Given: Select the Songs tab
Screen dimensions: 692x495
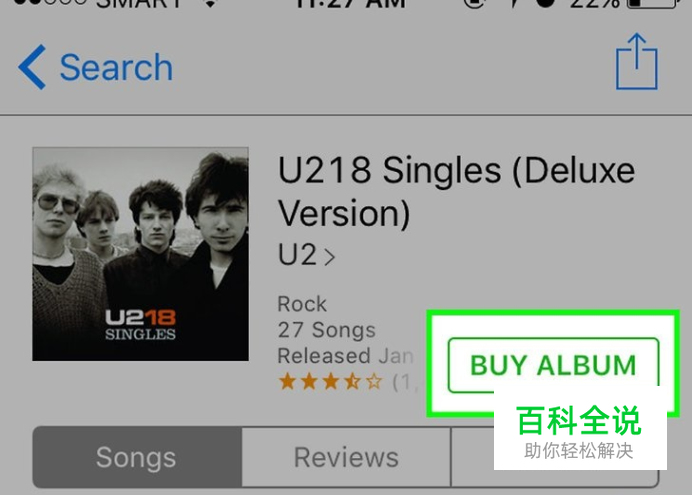Looking at the screenshot, I should click(137, 457).
